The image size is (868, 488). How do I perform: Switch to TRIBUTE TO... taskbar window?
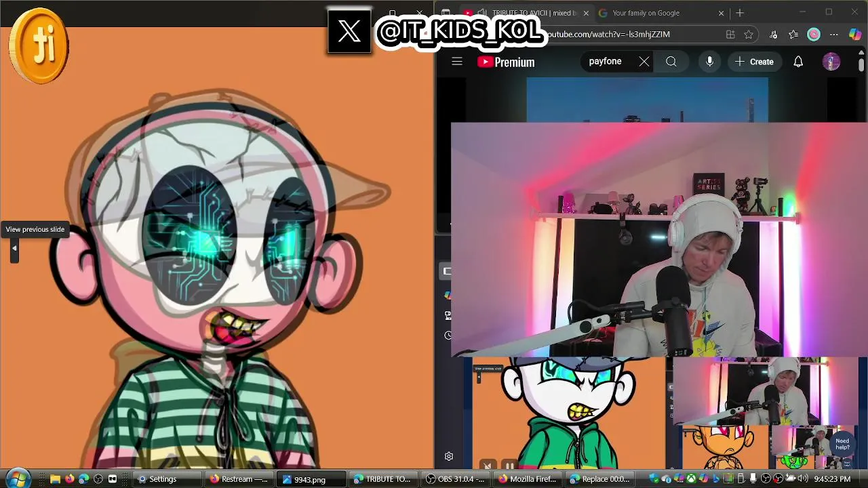(383, 479)
